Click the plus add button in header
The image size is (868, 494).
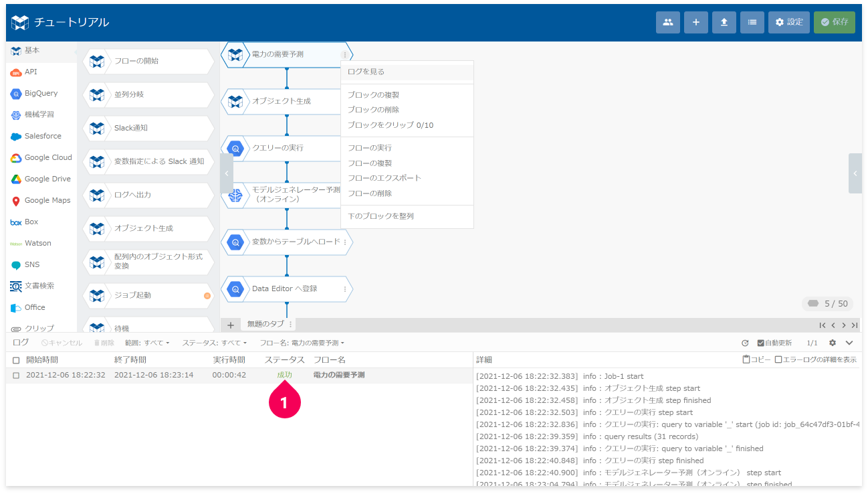click(695, 22)
